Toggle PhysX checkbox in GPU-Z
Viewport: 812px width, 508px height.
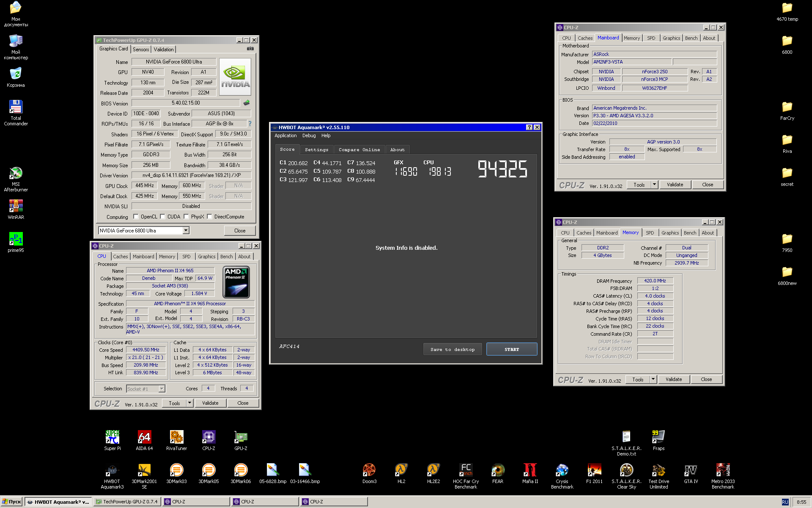pos(186,217)
